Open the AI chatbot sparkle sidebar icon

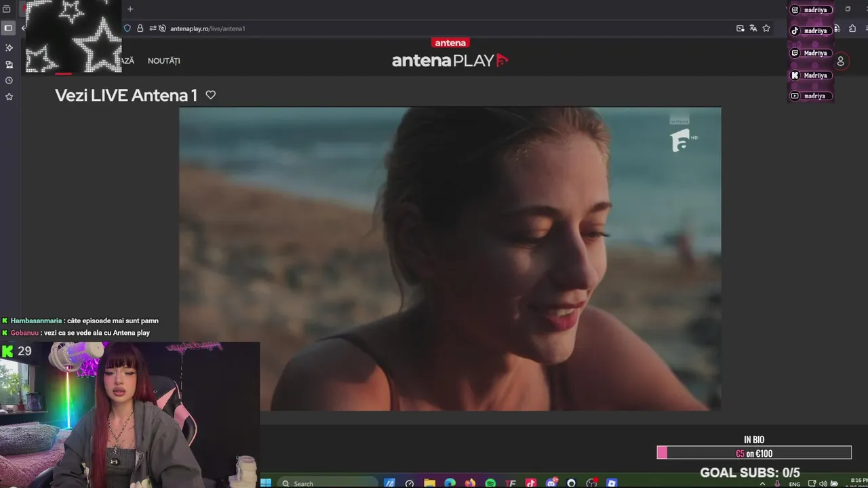9,47
